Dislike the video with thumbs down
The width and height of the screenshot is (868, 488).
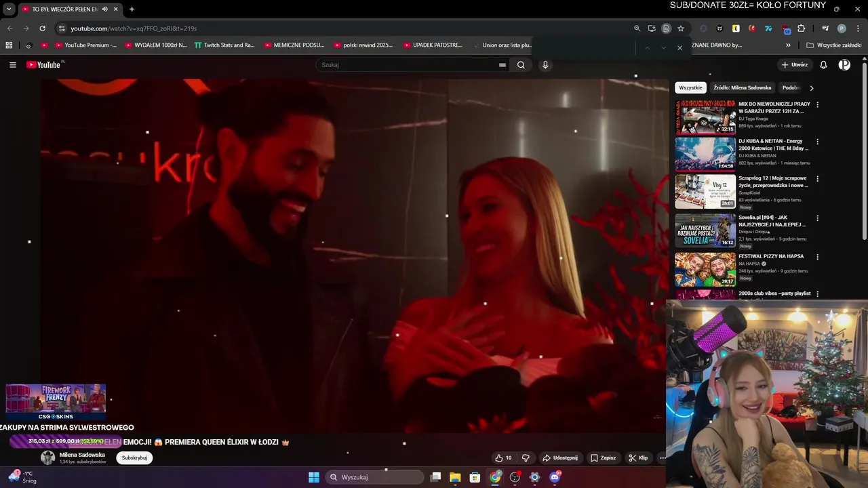click(526, 458)
